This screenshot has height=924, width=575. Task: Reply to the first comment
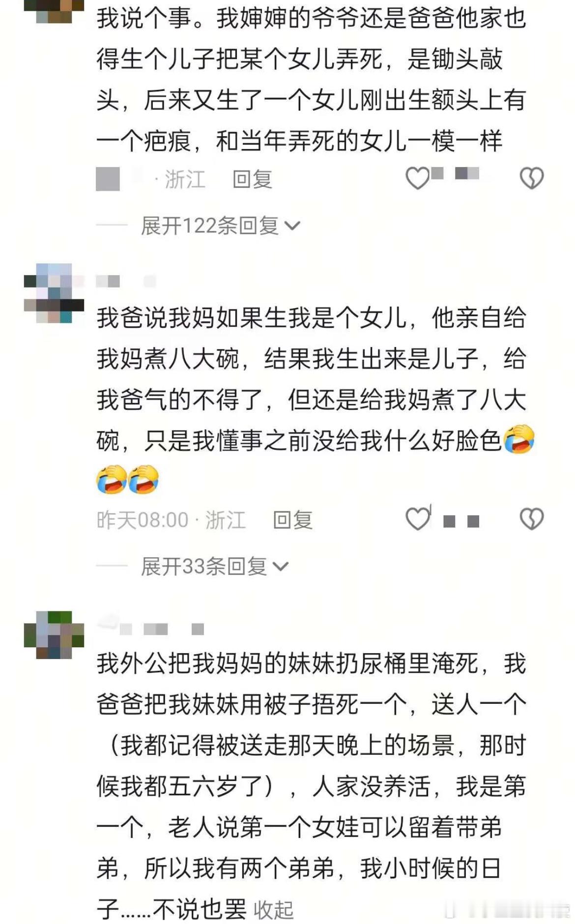click(252, 179)
